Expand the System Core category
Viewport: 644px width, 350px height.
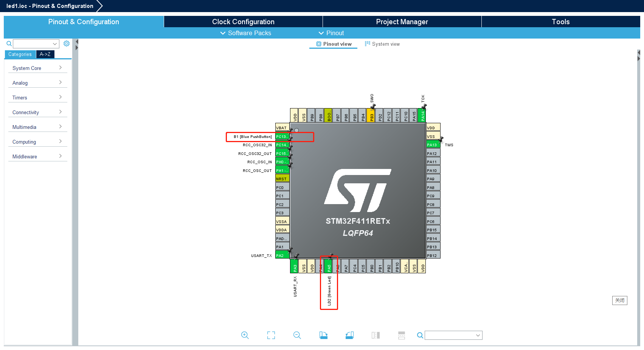point(38,68)
